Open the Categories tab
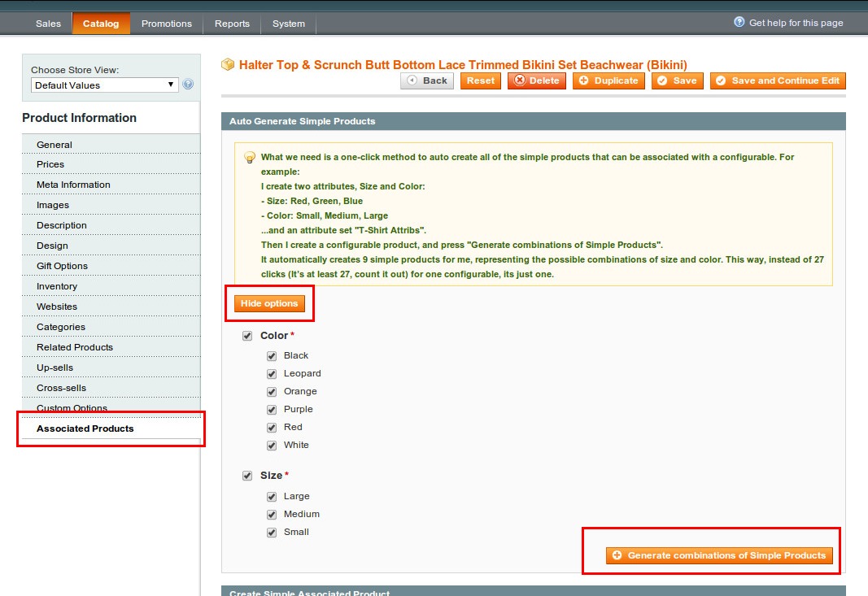The height and width of the screenshot is (596, 868). coord(111,327)
